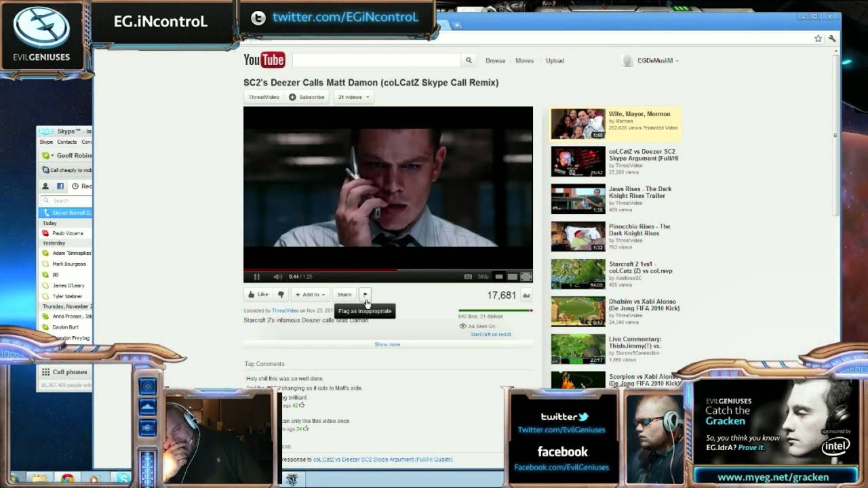Open the ThreatVideo channel button
The height and width of the screenshot is (488, 868).
pos(264,97)
